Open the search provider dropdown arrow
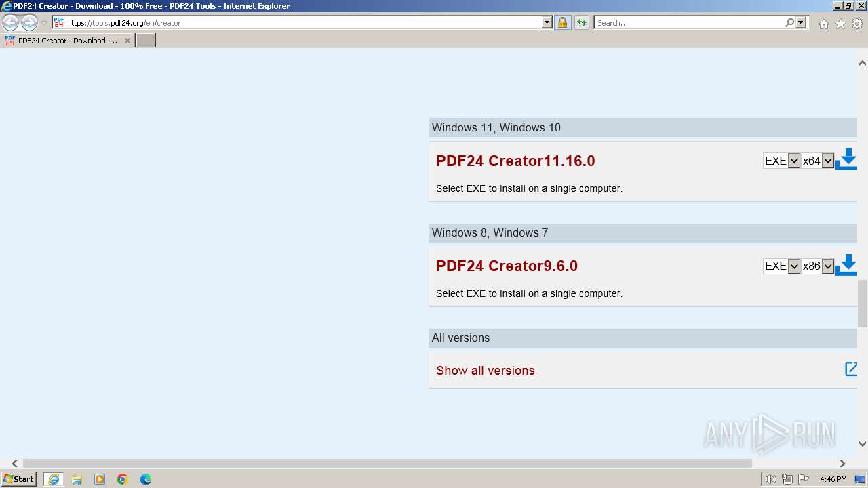 [x=801, y=22]
